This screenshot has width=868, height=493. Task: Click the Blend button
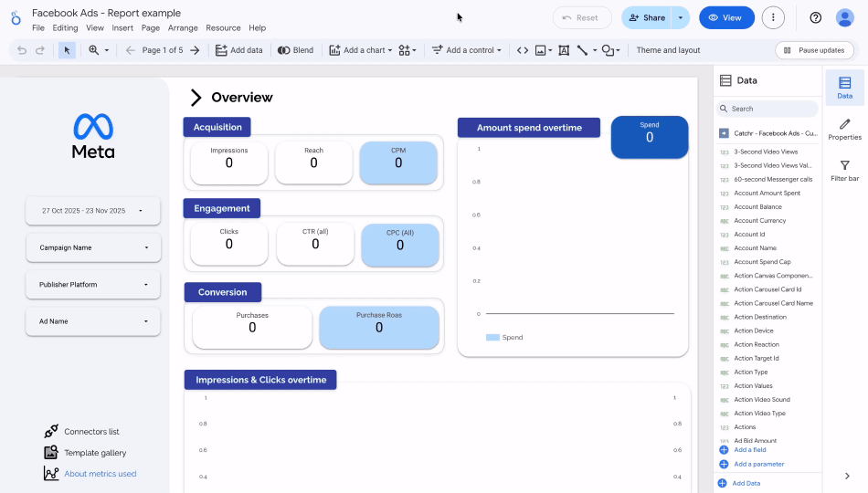[296, 50]
